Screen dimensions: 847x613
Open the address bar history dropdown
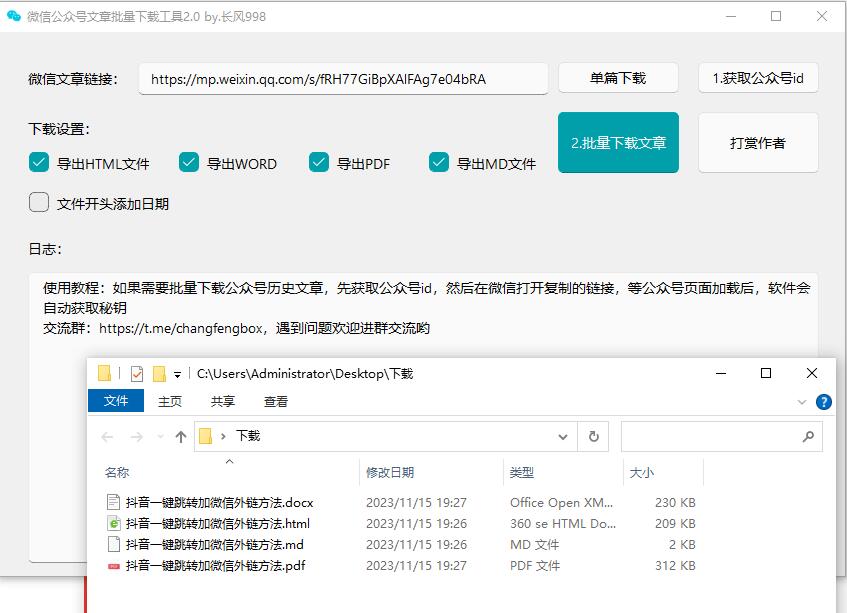562,437
